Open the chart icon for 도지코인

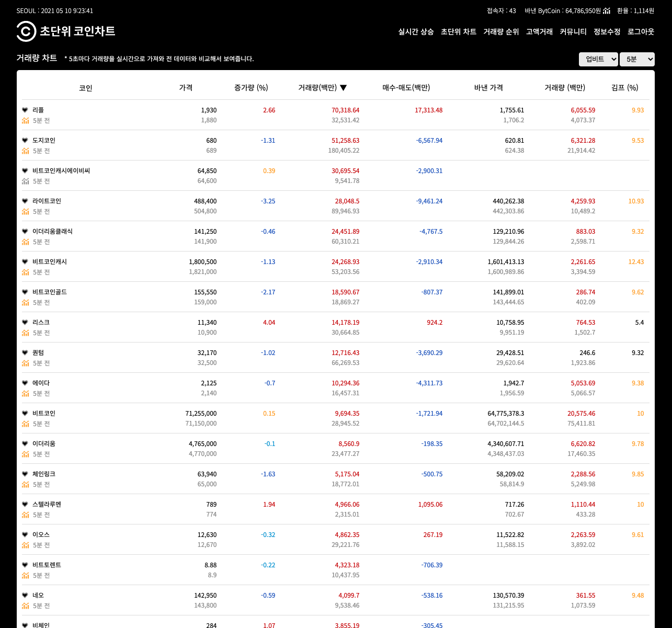[25, 151]
